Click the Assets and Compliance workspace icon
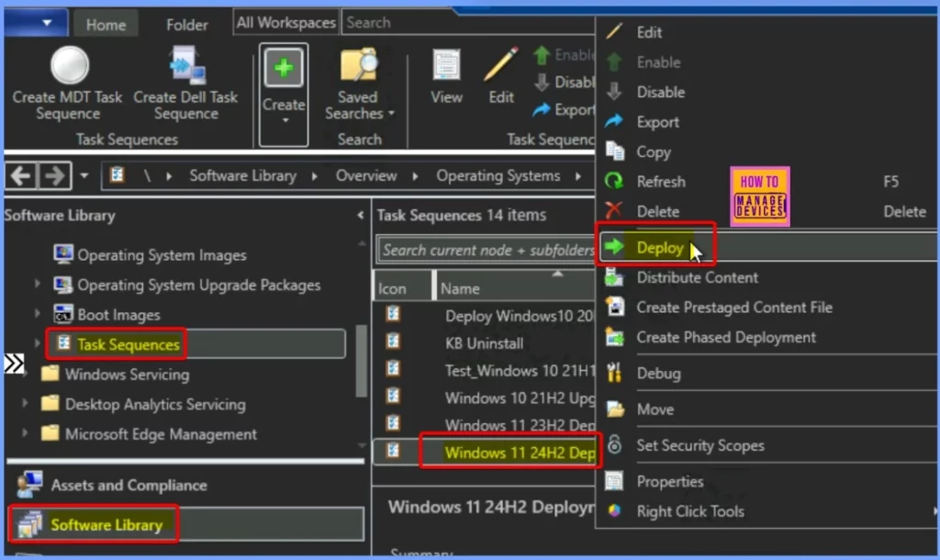 tap(29, 485)
